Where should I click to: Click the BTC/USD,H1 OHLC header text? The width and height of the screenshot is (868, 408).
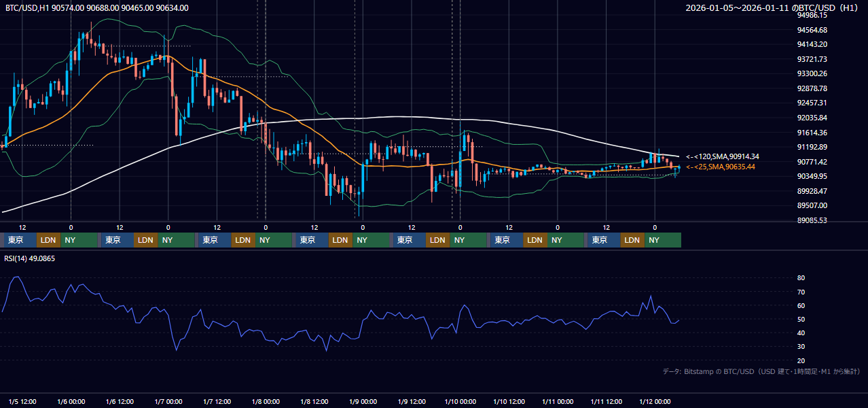click(97, 8)
